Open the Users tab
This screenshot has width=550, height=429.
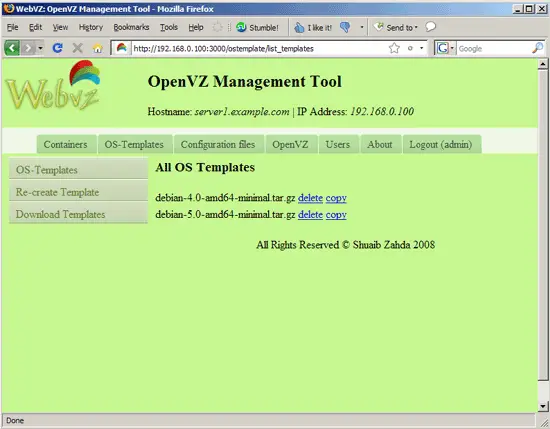pos(338,144)
